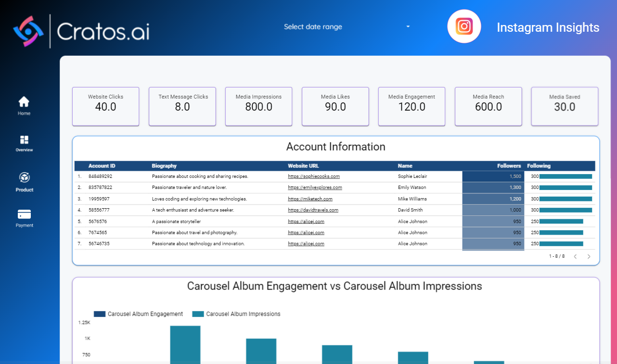Open alicej.com link for account 5676576
The image size is (617, 364).
(306, 222)
